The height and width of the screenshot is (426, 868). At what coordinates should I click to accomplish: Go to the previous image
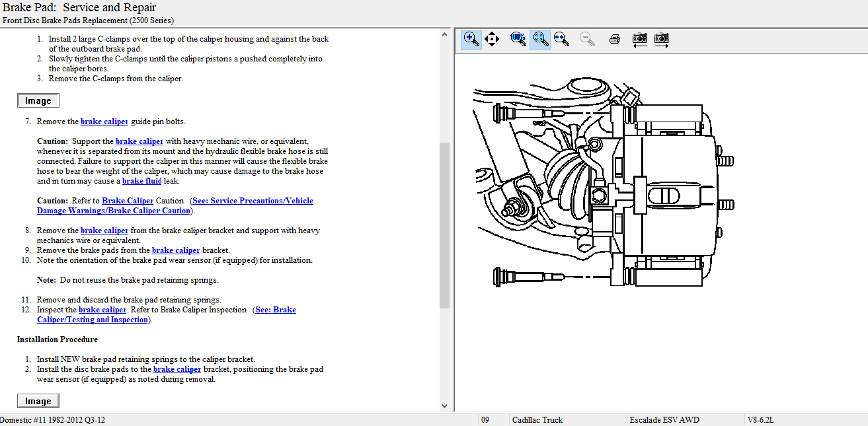point(639,39)
